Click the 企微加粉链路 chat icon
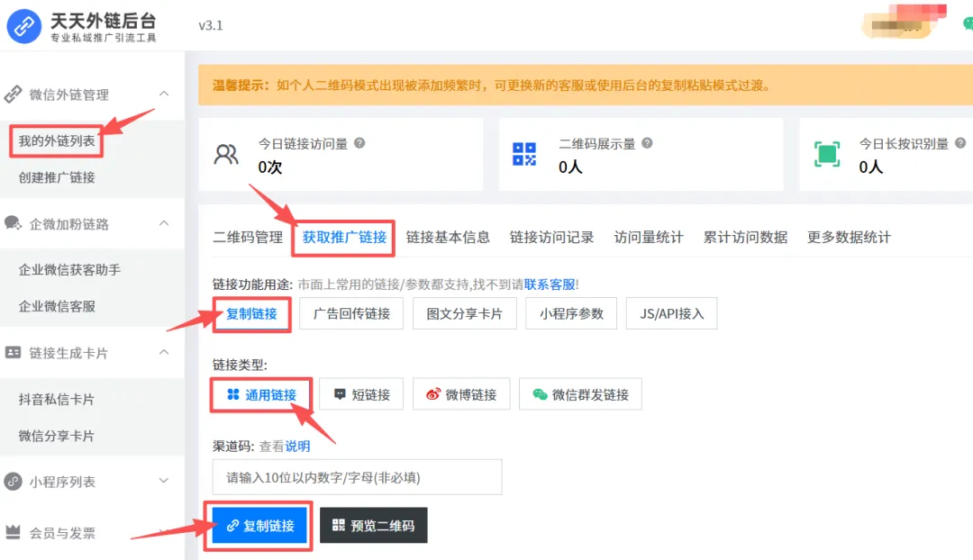Image resolution: width=973 pixels, height=560 pixels. click(13, 223)
